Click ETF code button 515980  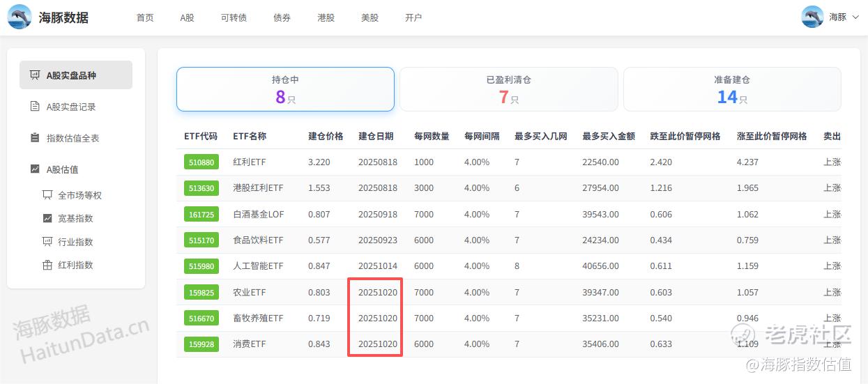point(201,266)
